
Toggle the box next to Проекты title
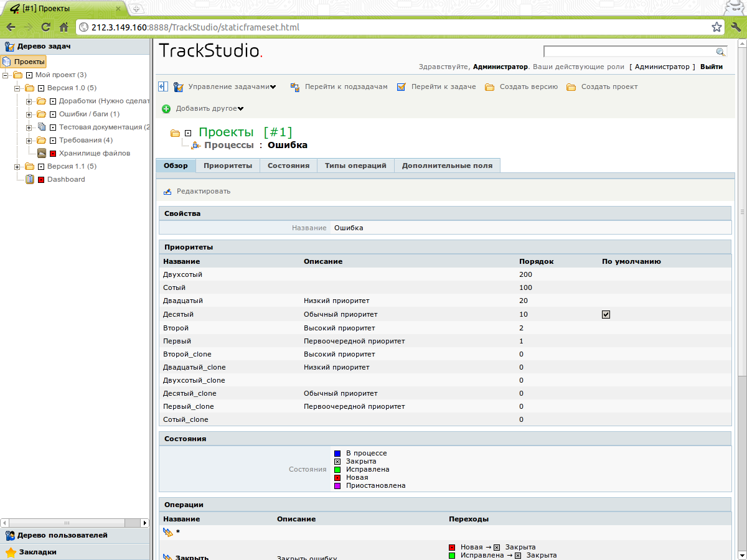coord(187,133)
